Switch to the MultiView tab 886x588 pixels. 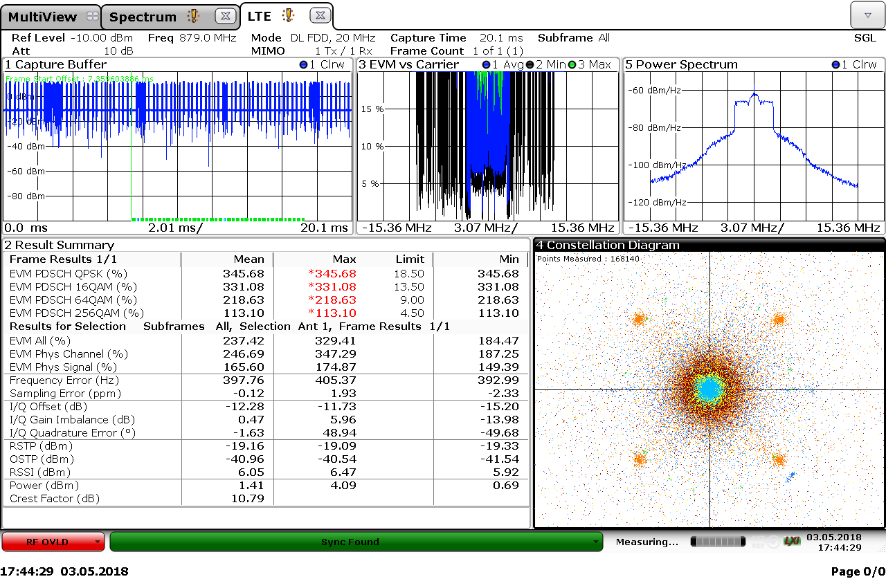pos(52,17)
